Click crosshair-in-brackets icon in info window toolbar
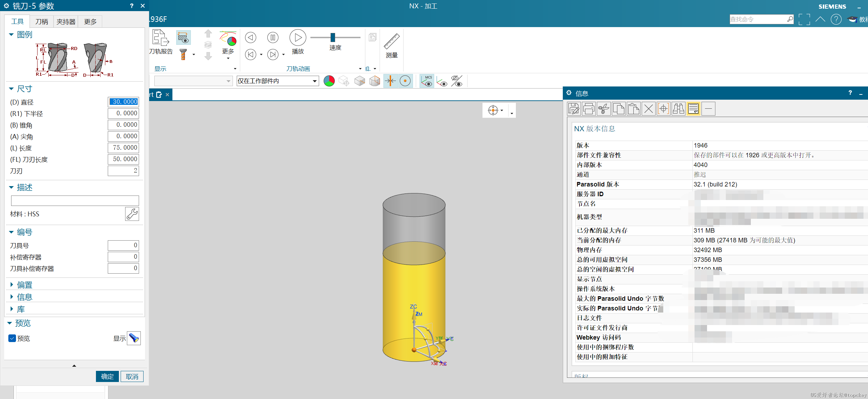 tap(663, 109)
